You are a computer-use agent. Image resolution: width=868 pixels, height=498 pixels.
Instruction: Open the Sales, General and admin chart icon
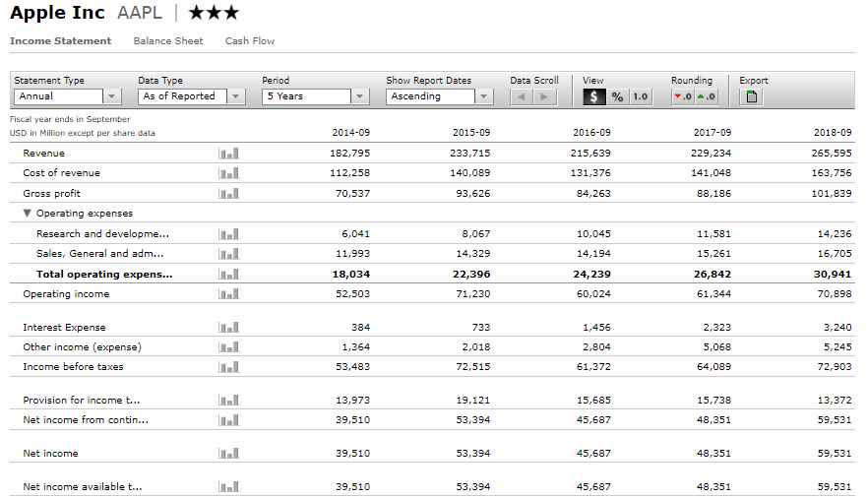(x=228, y=254)
